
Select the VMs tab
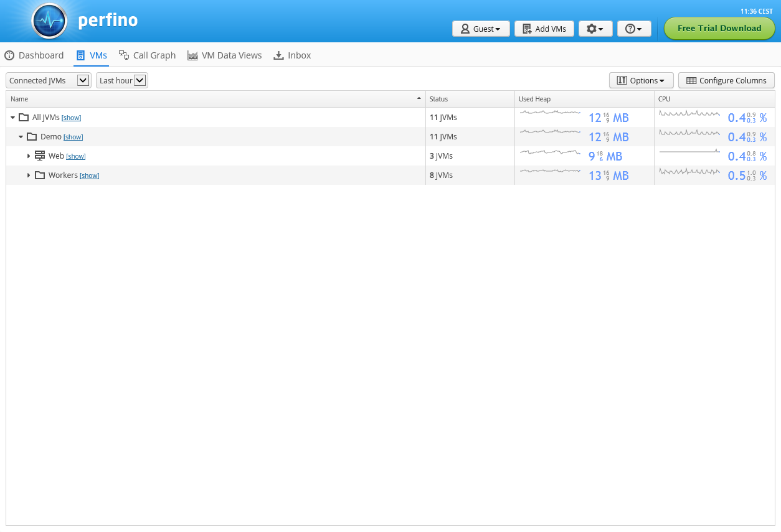(92, 55)
